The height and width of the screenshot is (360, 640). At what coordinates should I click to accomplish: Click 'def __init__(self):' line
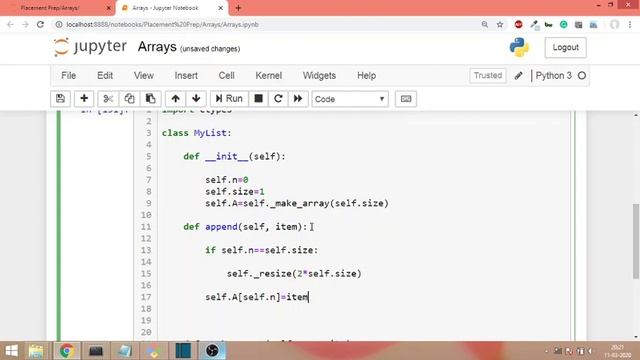[x=235, y=156]
